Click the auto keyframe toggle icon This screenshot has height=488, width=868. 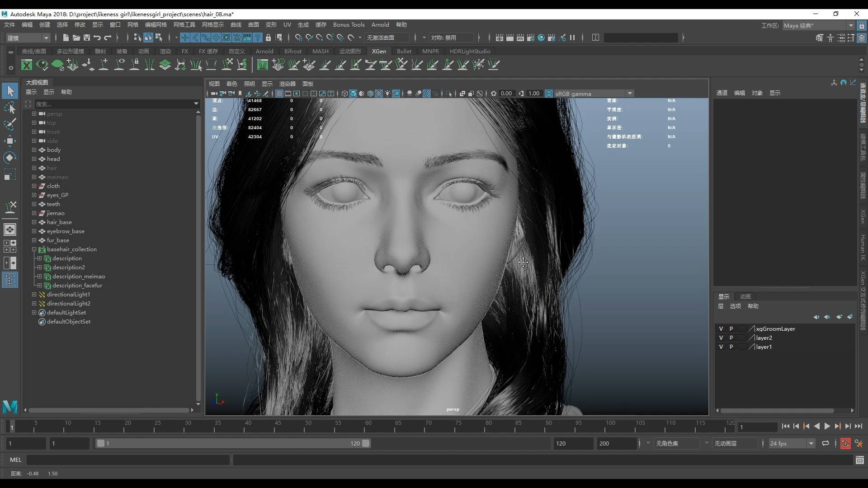[845, 443]
